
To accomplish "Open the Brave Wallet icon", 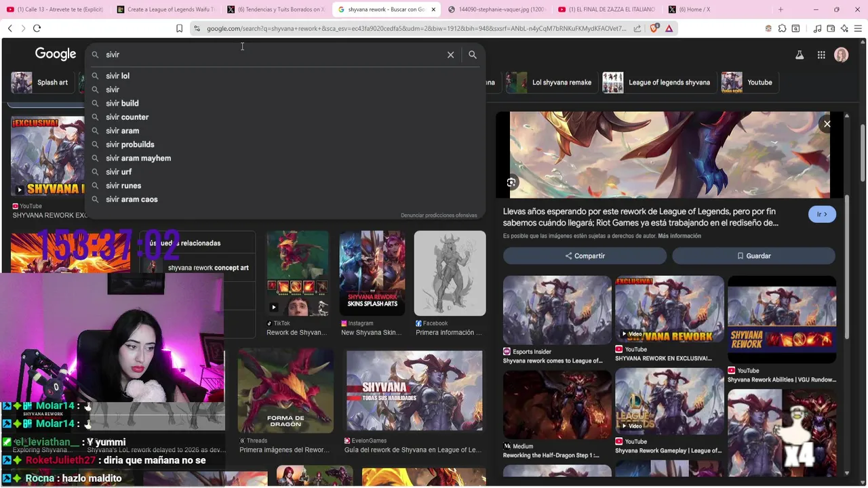I will pos(831,28).
